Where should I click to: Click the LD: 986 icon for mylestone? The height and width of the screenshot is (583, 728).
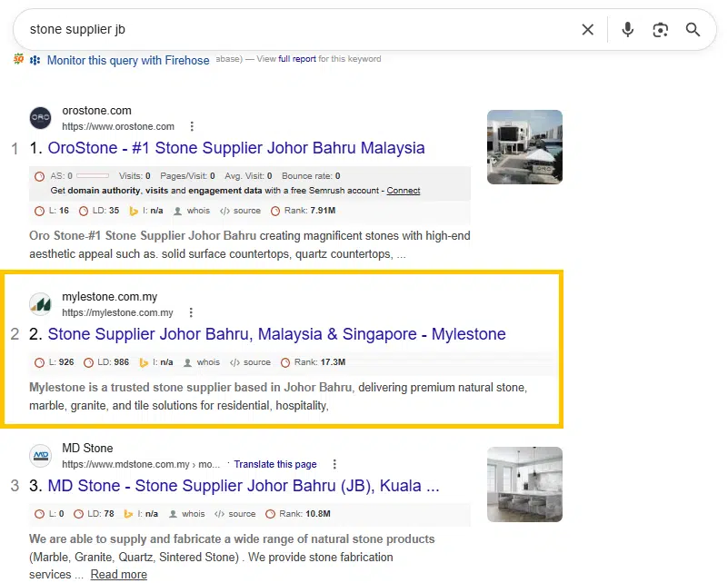[x=88, y=362]
